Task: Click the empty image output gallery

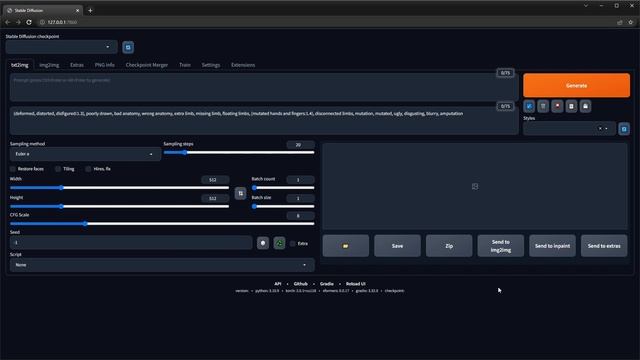Action: click(x=475, y=186)
